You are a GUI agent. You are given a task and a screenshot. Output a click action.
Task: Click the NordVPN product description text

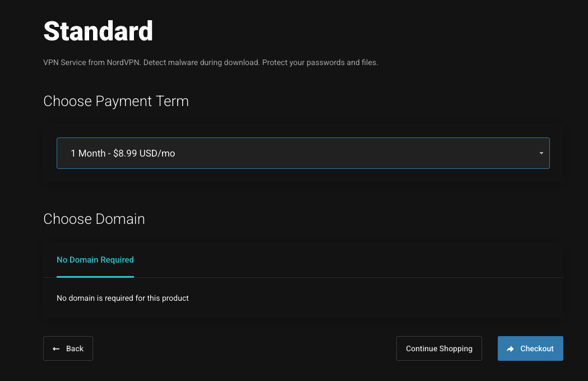coord(210,62)
